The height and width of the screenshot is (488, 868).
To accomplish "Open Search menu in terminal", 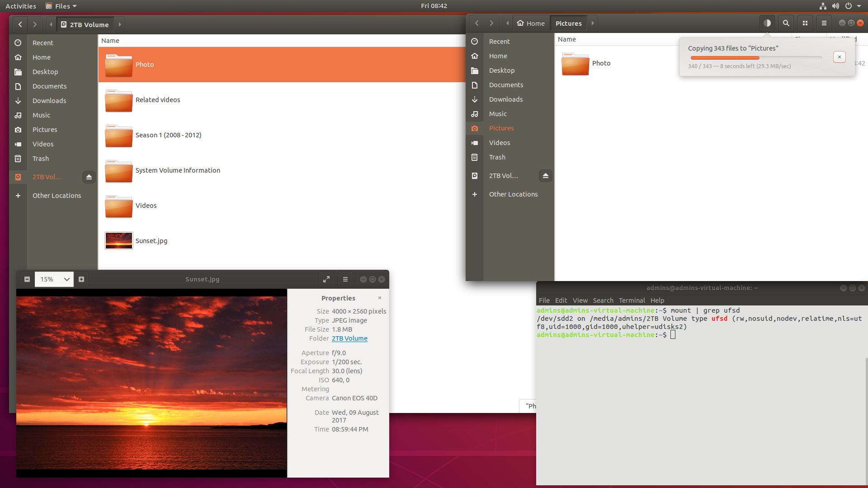I will coord(603,300).
